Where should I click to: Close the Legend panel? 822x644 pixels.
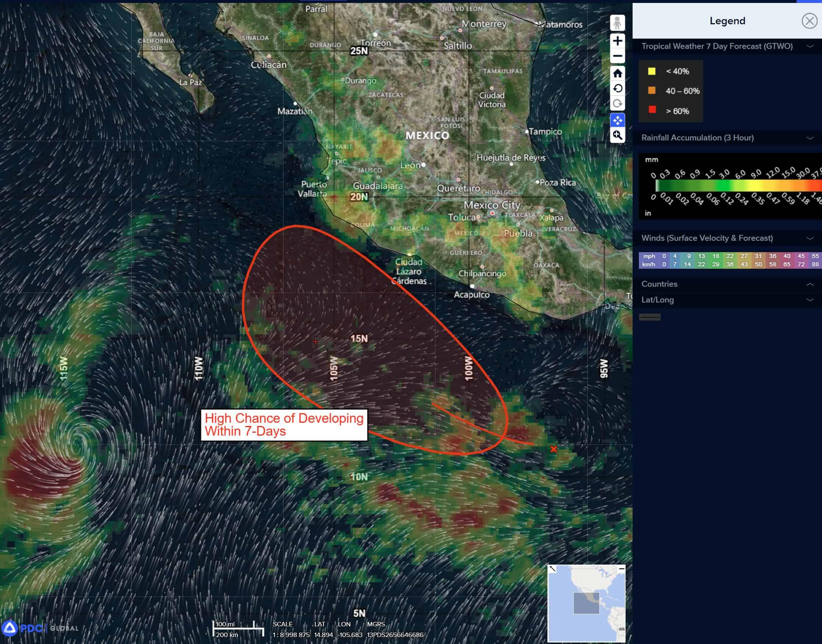click(x=809, y=21)
